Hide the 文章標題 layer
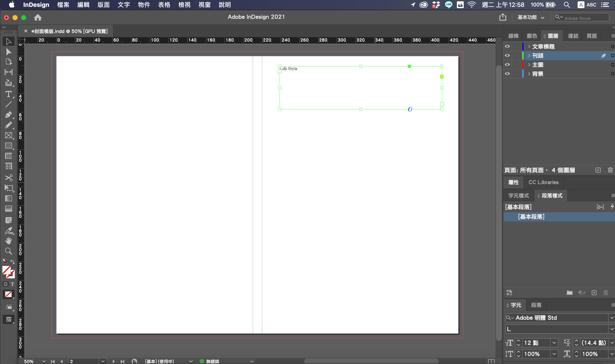Viewport: 615px width, 364px height. click(x=507, y=46)
